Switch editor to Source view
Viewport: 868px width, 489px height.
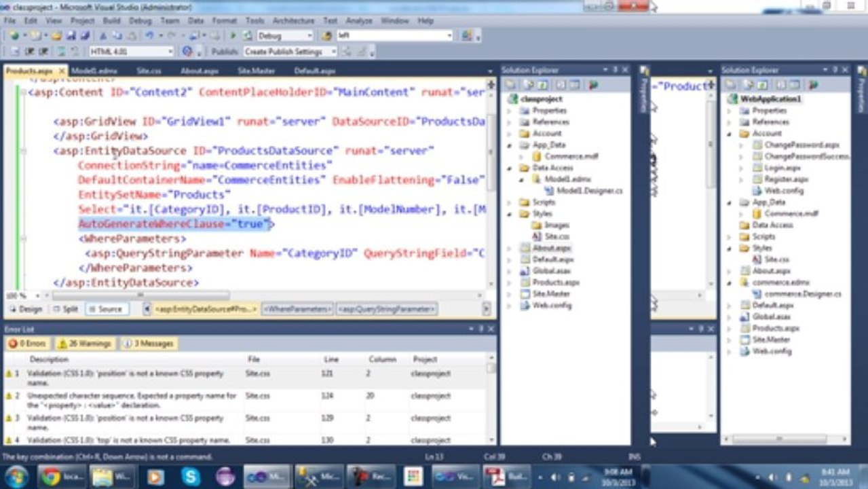click(105, 309)
